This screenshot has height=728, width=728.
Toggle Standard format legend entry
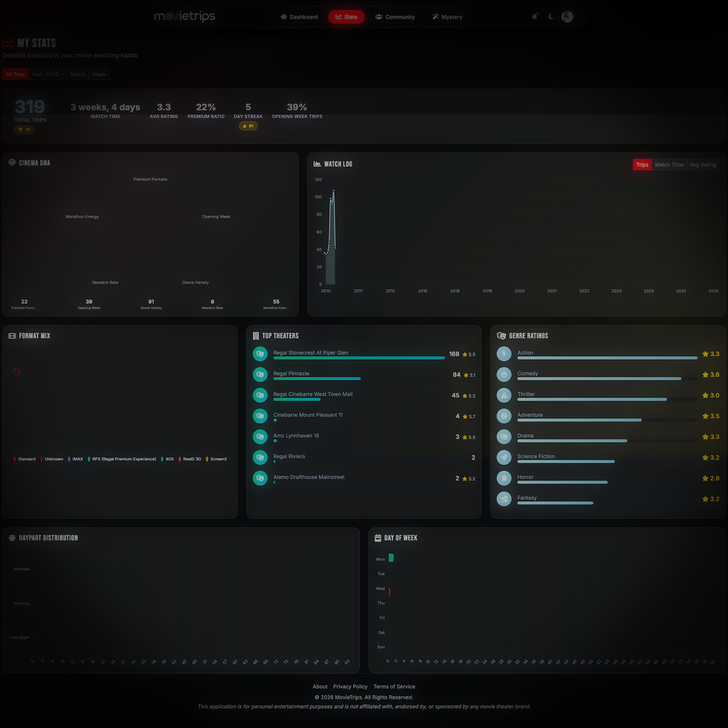24,459
